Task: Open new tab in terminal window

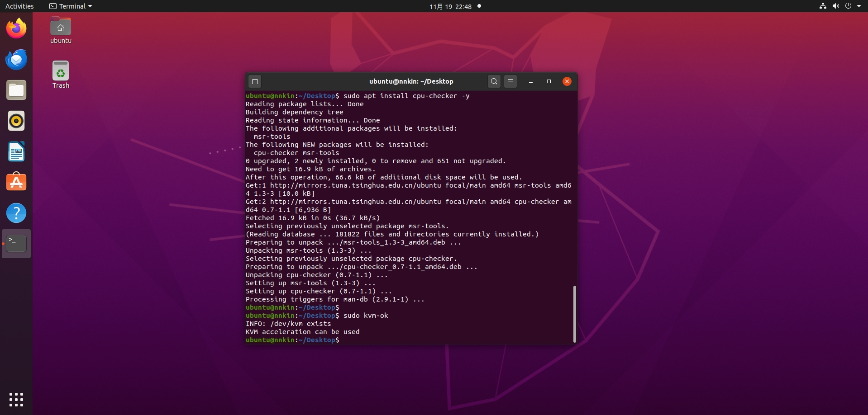Action: pyautogui.click(x=255, y=81)
